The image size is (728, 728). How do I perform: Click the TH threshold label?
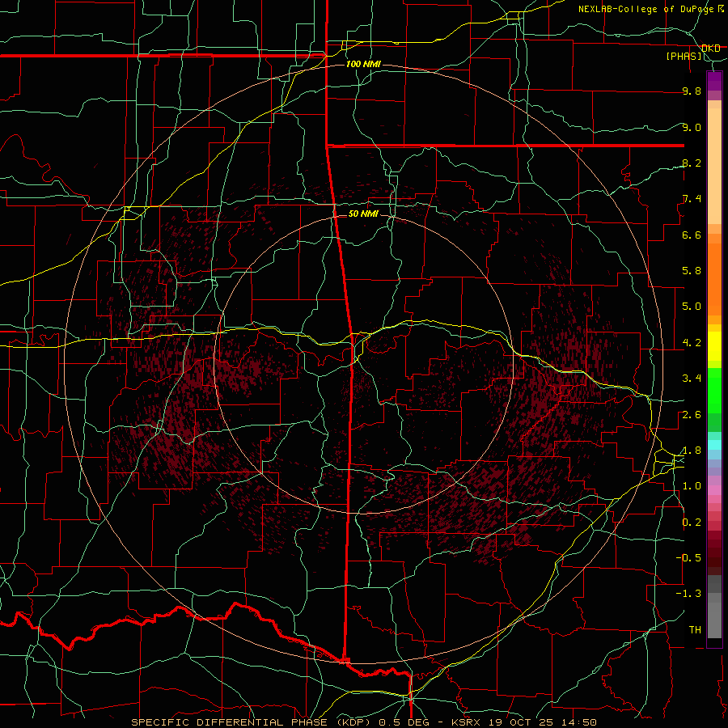[x=695, y=630]
